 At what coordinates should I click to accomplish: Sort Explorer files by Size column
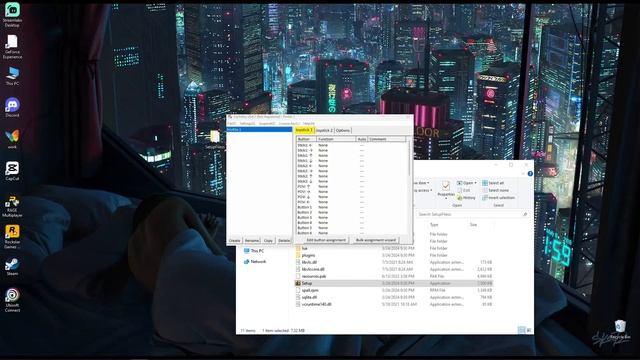point(473,225)
